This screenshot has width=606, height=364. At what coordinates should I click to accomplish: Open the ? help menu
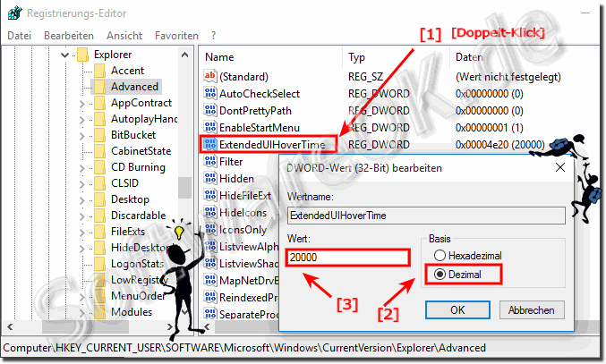(213, 36)
